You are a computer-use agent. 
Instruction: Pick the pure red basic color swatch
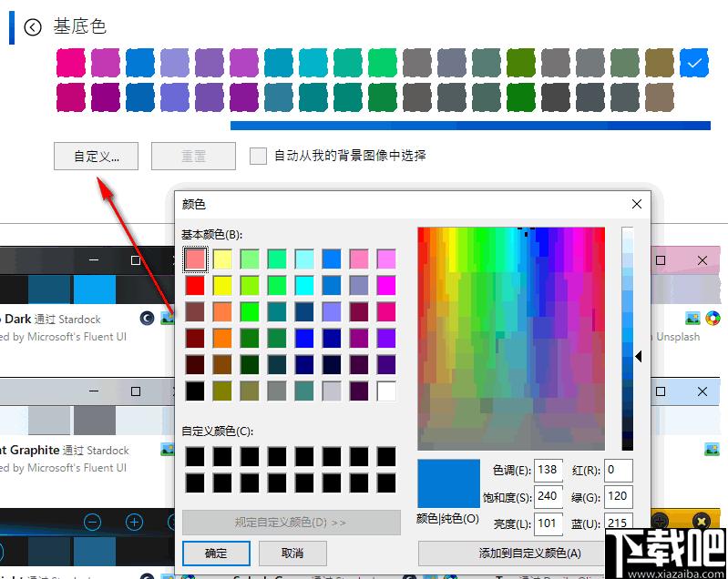[195, 286]
